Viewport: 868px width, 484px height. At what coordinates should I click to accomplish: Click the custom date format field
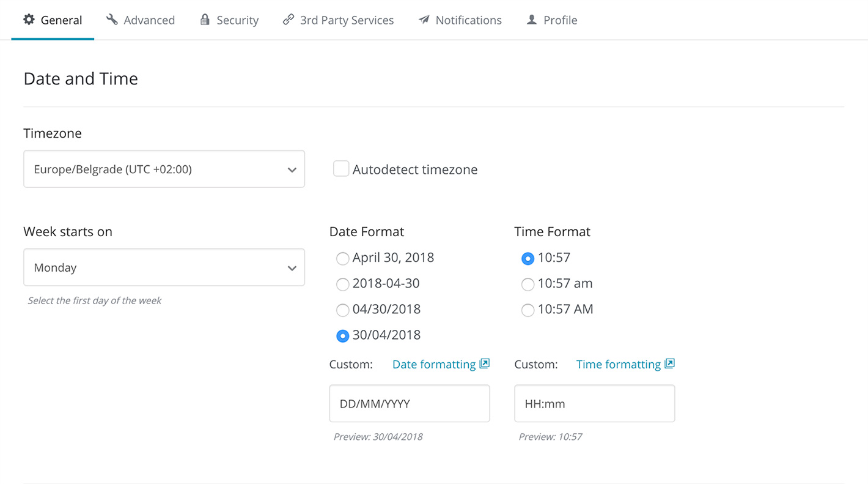tap(409, 403)
